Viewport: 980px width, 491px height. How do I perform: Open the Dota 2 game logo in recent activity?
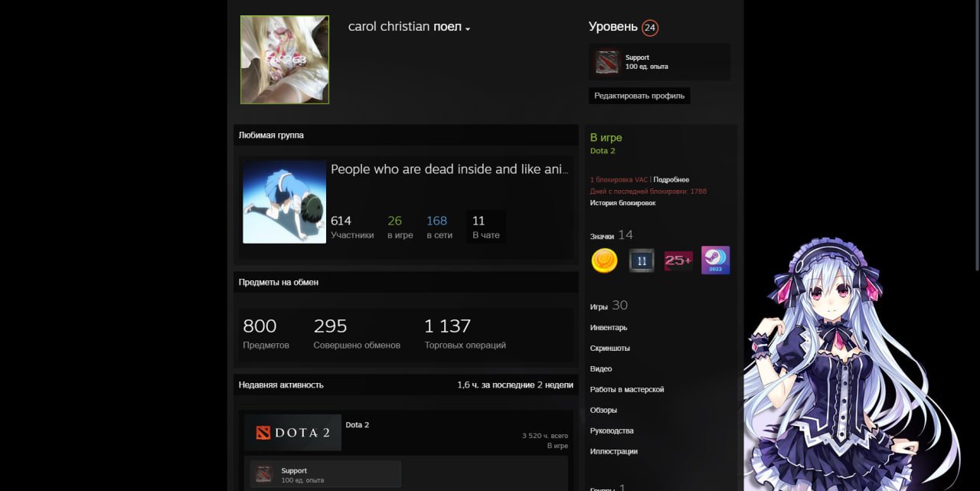pyautogui.click(x=292, y=433)
